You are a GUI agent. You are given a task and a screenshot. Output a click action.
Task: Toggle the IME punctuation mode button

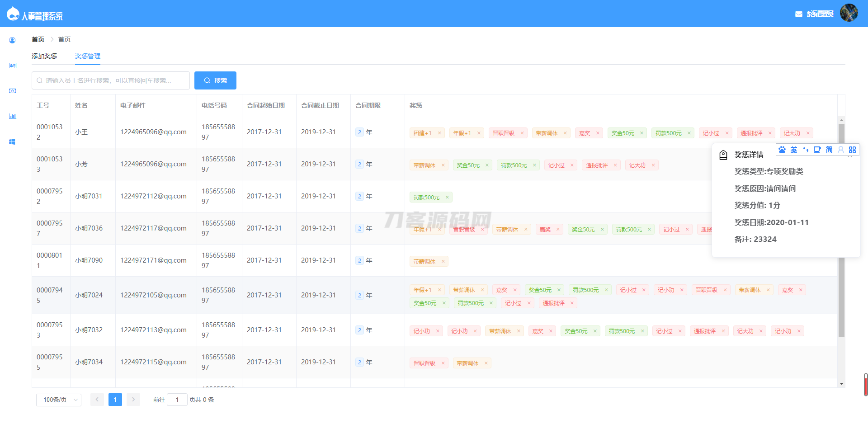(x=806, y=150)
